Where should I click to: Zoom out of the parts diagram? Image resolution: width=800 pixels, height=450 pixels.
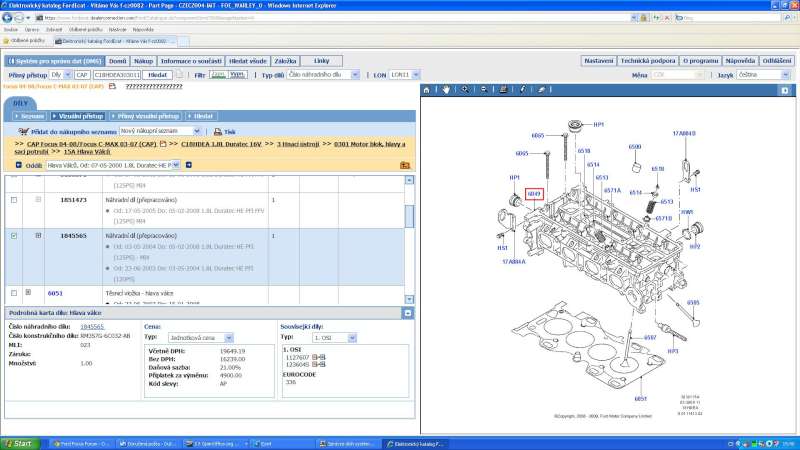click(x=482, y=89)
